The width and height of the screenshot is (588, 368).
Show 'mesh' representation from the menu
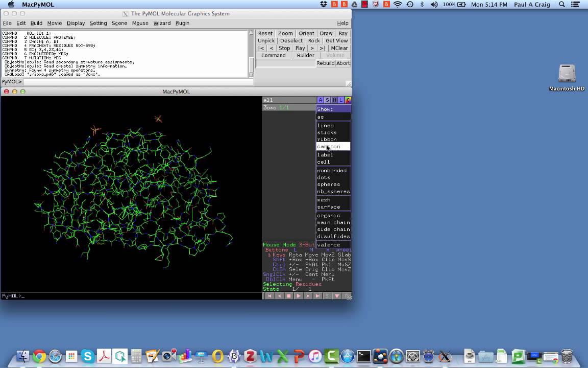pos(333,200)
